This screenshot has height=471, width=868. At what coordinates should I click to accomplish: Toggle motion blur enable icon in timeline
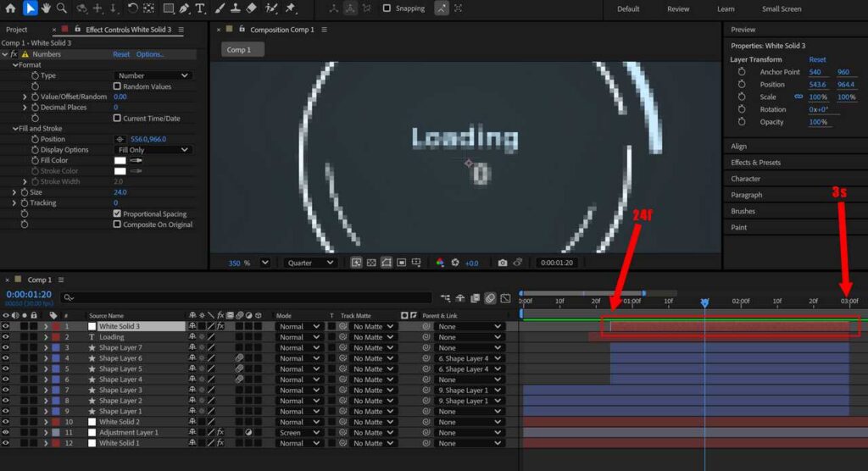pyautogui.click(x=490, y=298)
